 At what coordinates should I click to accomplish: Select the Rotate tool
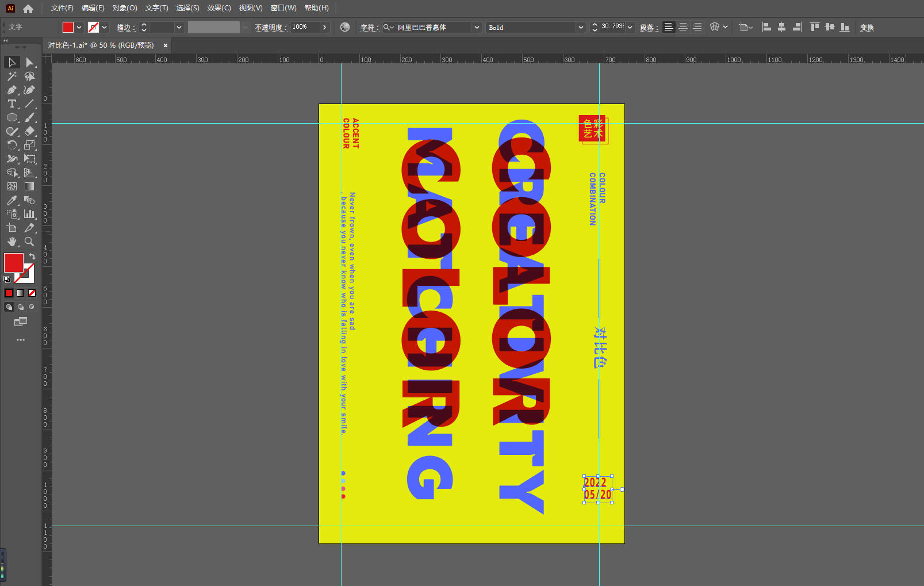point(11,145)
